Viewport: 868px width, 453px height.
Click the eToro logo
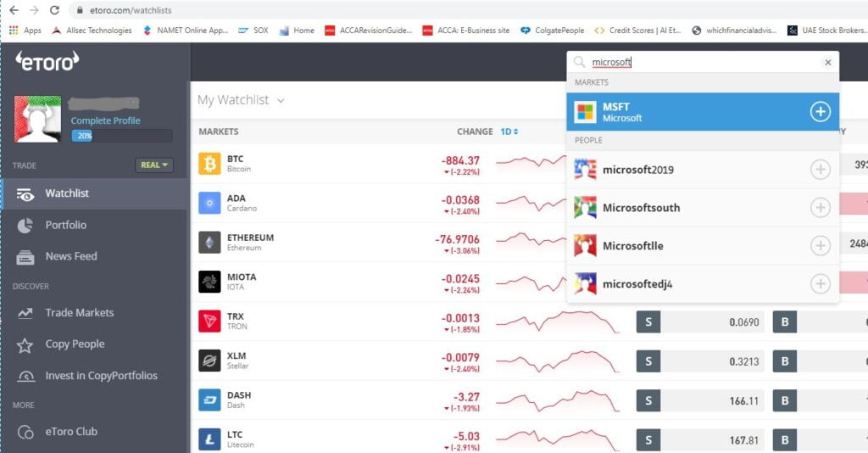coord(47,61)
